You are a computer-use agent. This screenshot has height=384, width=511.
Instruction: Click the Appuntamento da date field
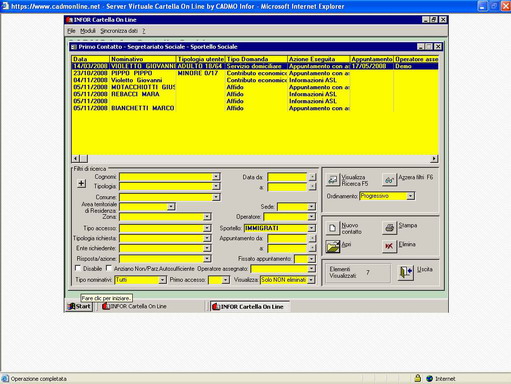(287, 238)
